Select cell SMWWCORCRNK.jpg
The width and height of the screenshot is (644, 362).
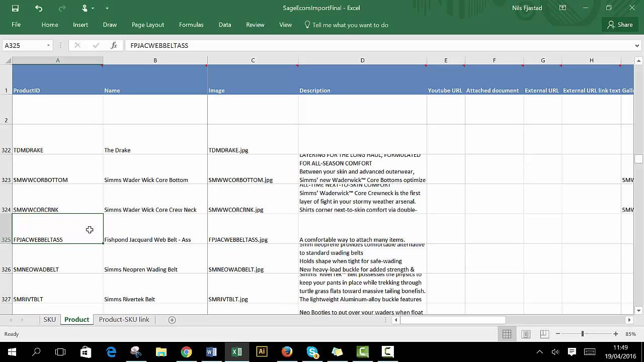coord(253,199)
